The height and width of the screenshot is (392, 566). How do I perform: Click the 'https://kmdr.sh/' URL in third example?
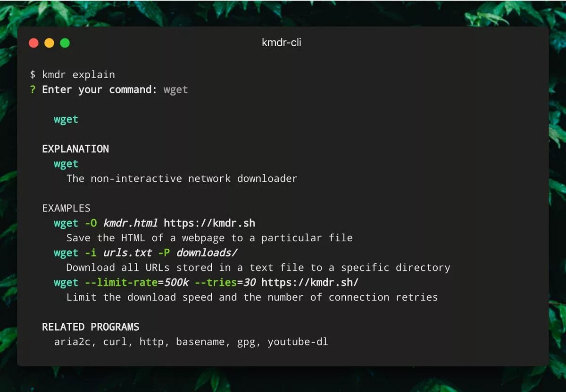point(310,282)
